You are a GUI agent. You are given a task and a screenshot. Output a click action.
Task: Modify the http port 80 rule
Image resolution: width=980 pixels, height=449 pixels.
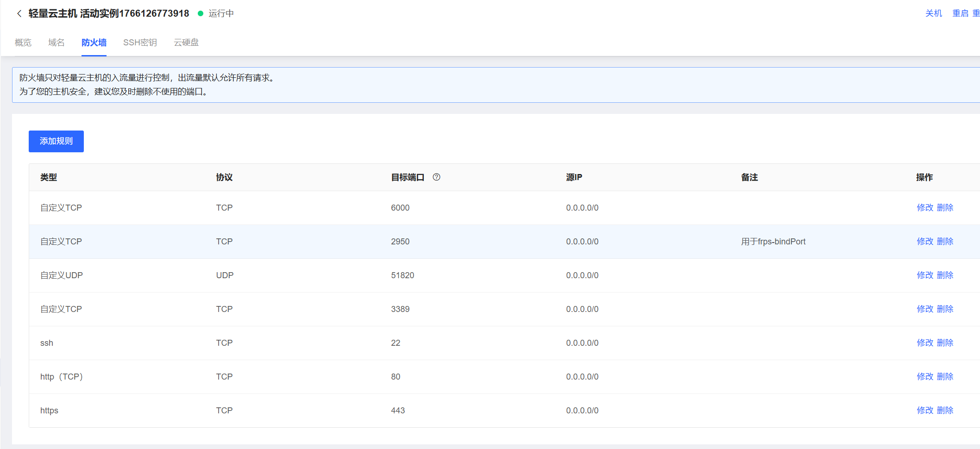click(925, 376)
